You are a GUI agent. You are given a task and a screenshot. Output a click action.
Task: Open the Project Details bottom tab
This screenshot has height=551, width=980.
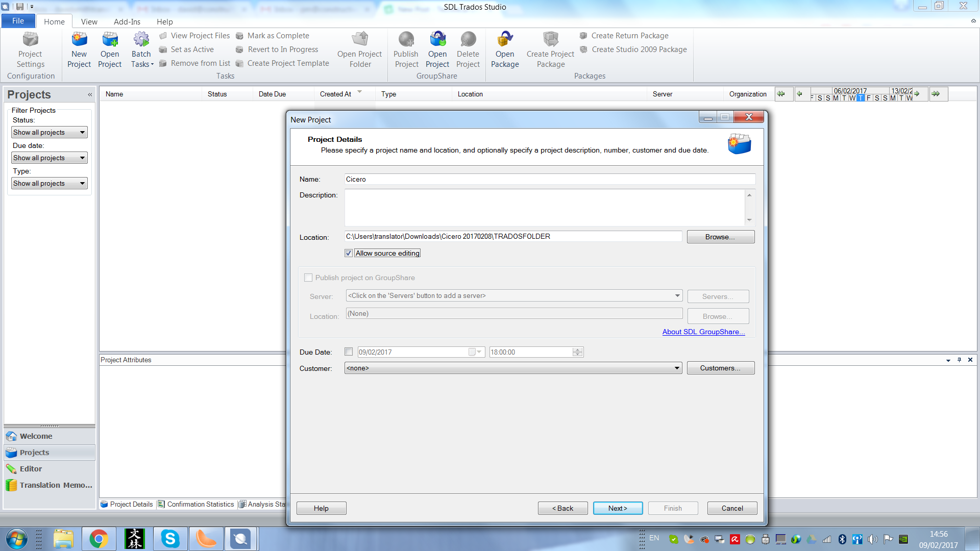point(127,504)
